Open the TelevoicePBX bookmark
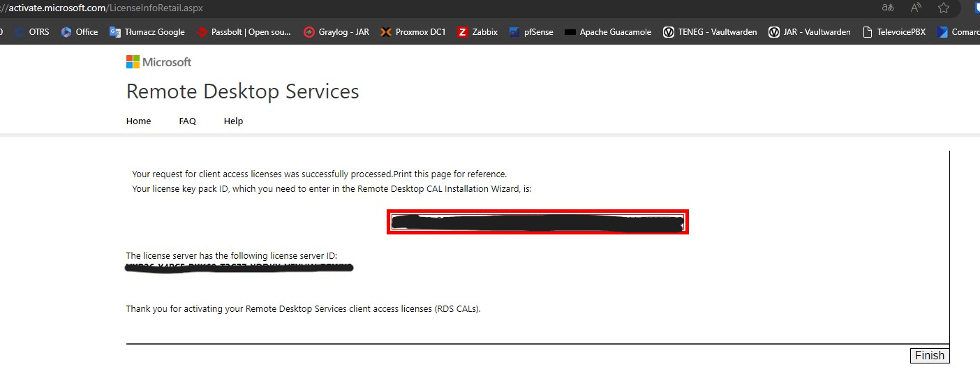This screenshot has height=390, width=980. point(894,31)
